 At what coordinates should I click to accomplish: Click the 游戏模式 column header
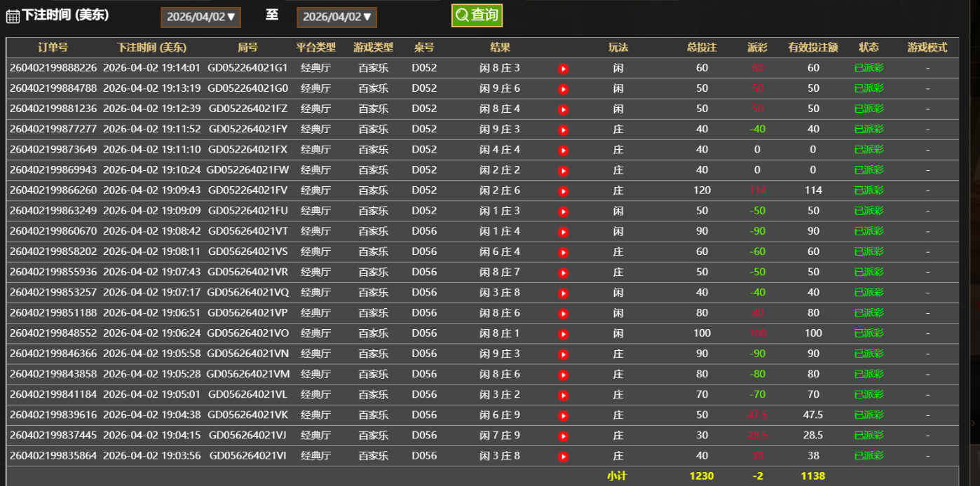(927, 48)
